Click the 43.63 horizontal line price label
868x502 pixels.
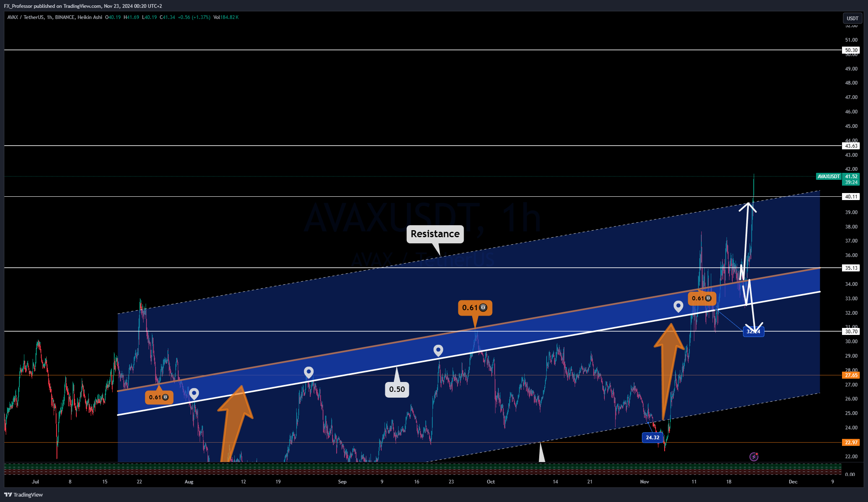pos(851,146)
